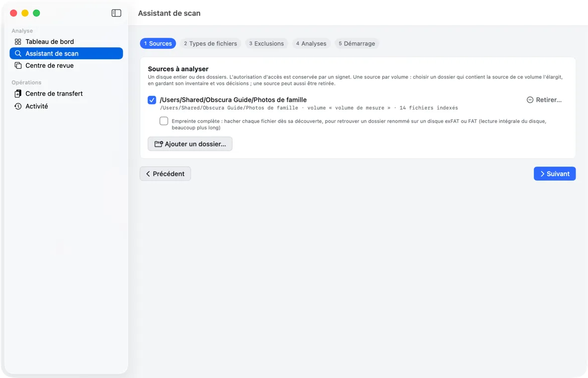Viewport: 588px width, 378px height.
Task: Open Tableau de bord in sidebar
Action: (66, 42)
